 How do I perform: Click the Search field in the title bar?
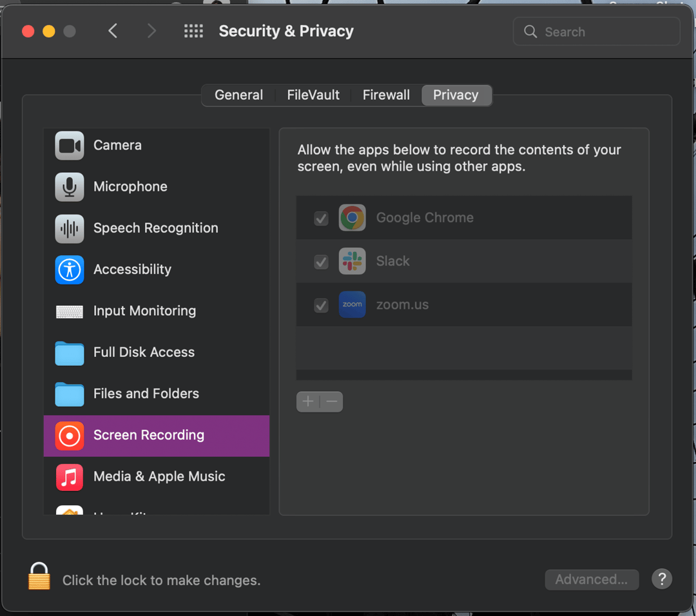point(596,32)
